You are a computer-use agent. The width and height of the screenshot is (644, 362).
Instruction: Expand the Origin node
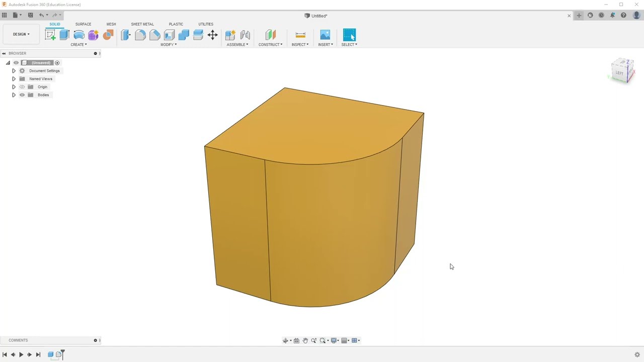coord(14,87)
